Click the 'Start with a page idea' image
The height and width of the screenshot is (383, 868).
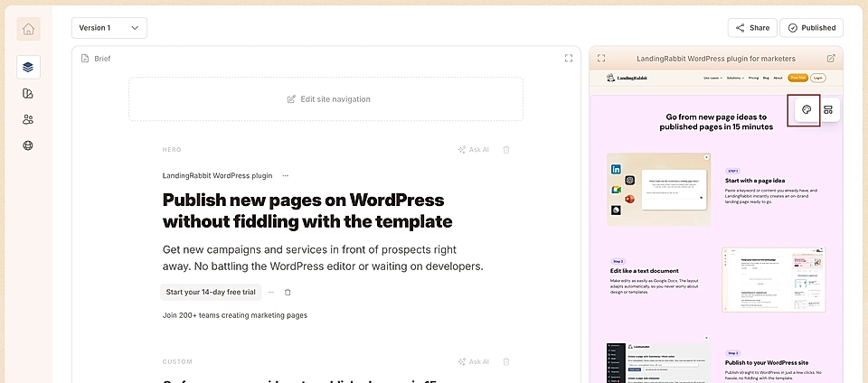tap(659, 190)
